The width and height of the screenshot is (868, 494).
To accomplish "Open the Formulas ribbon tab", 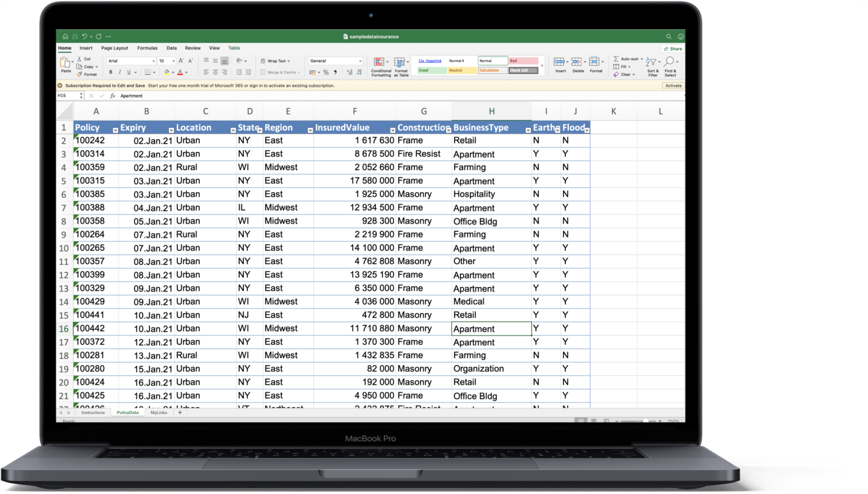I will [147, 48].
